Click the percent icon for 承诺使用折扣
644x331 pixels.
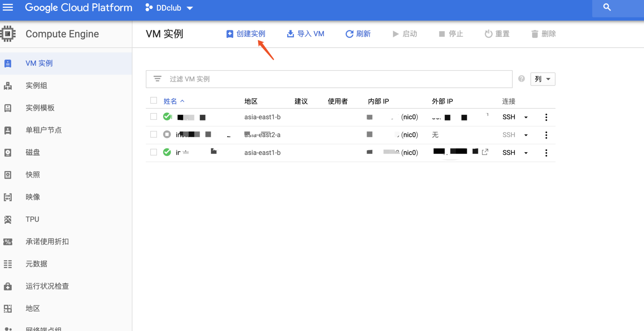click(x=8, y=242)
